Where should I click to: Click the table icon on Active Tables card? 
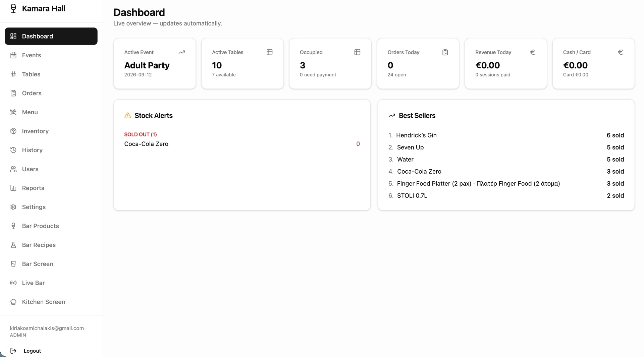(270, 52)
